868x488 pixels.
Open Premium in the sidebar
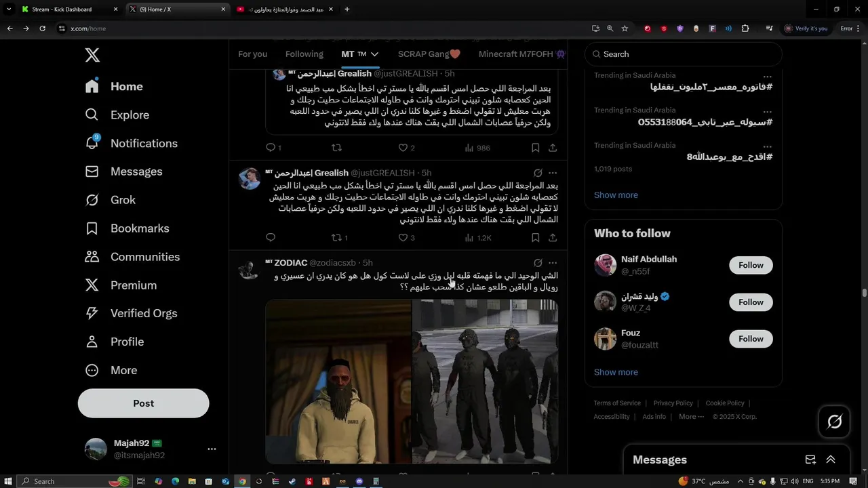[x=120, y=285]
